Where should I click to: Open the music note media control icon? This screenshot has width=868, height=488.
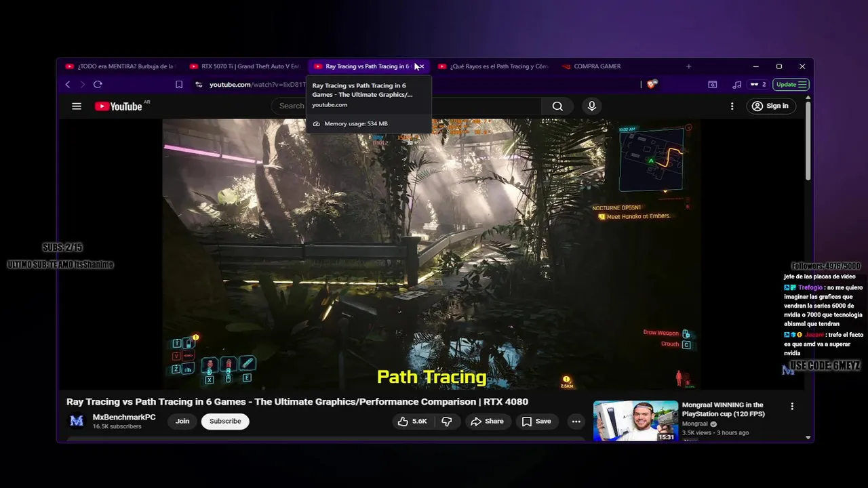[x=737, y=85]
